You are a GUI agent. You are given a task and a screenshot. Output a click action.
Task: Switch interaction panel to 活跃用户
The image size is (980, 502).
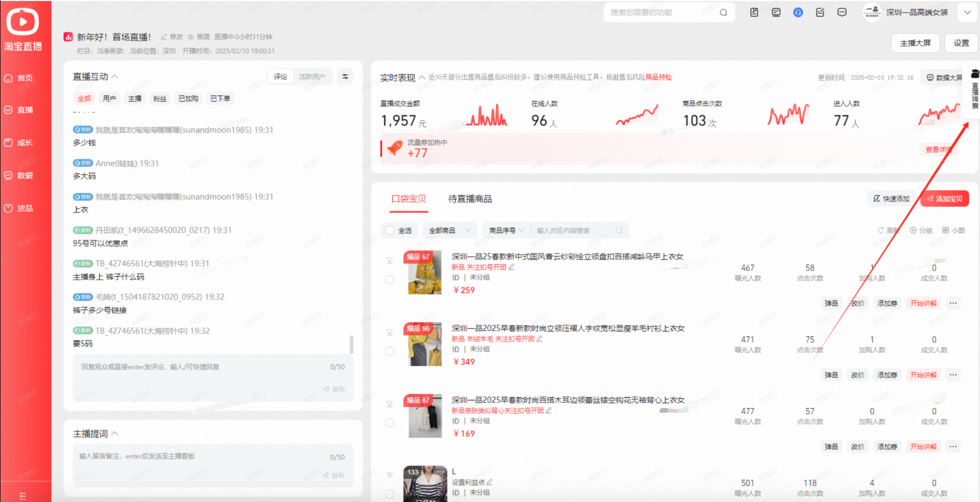pos(312,76)
